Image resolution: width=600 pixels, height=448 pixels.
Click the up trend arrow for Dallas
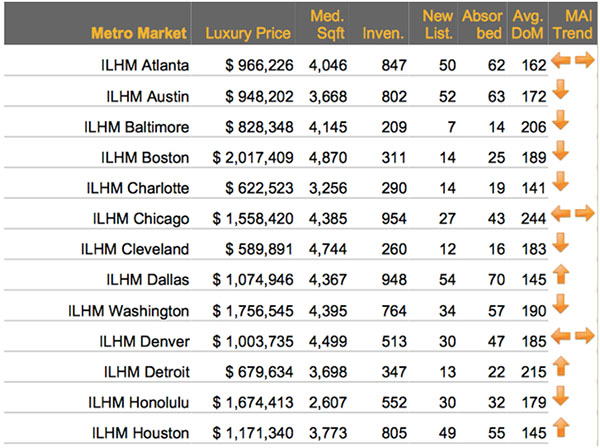(560, 274)
